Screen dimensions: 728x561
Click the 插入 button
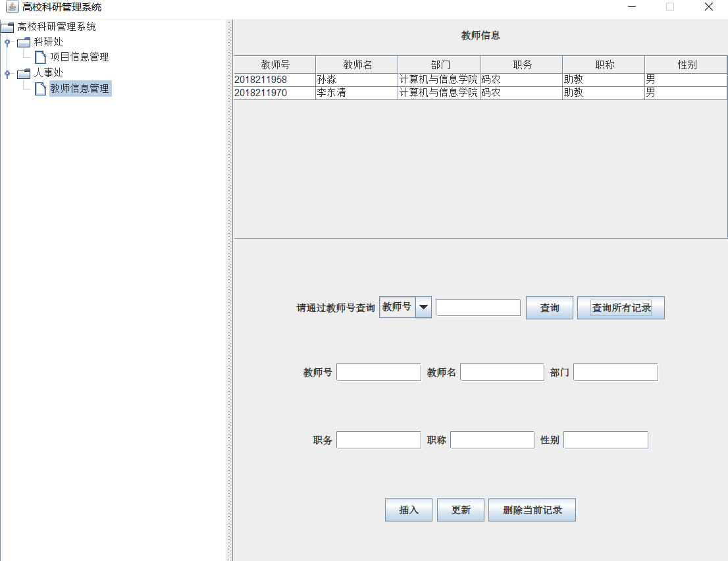click(409, 510)
